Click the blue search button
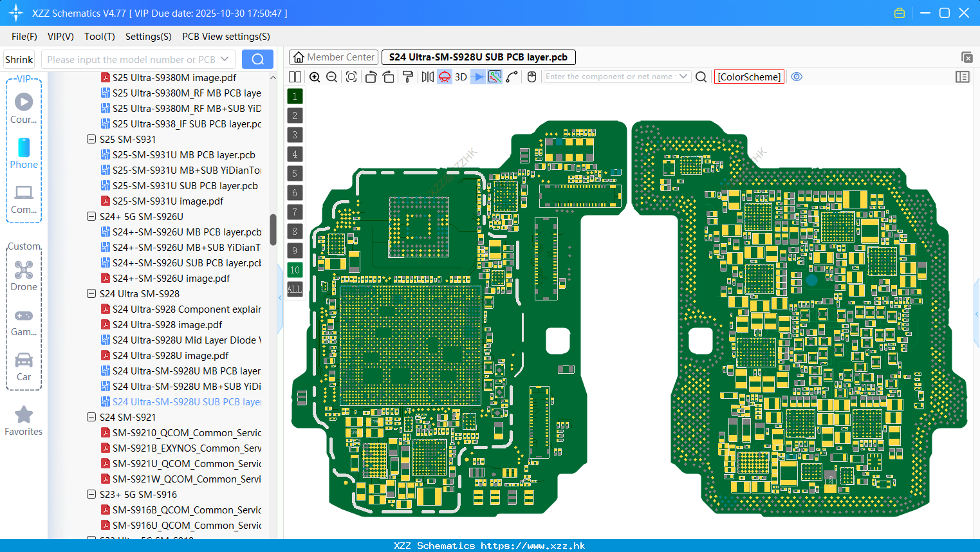Image resolution: width=980 pixels, height=552 pixels. 257,59
